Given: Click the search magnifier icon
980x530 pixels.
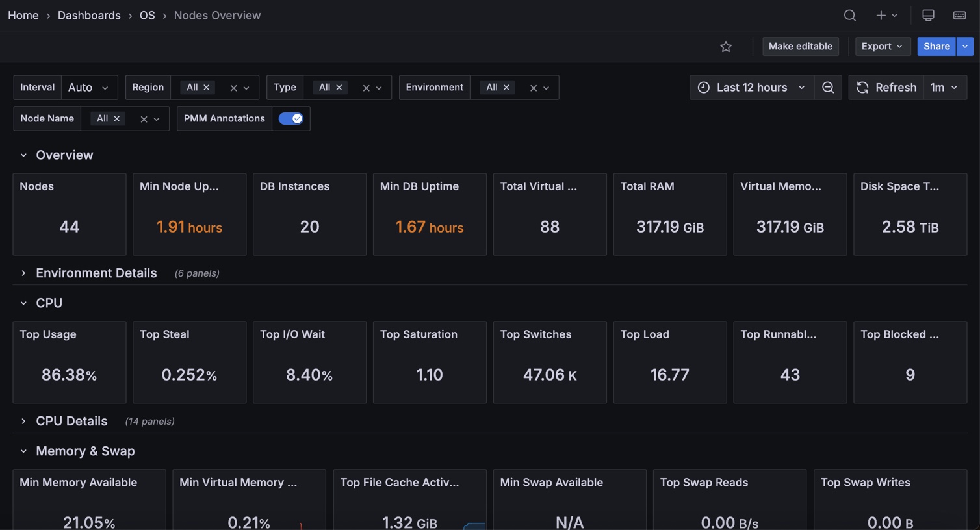Looking at the screenshot, I should (x=849, y=15).
